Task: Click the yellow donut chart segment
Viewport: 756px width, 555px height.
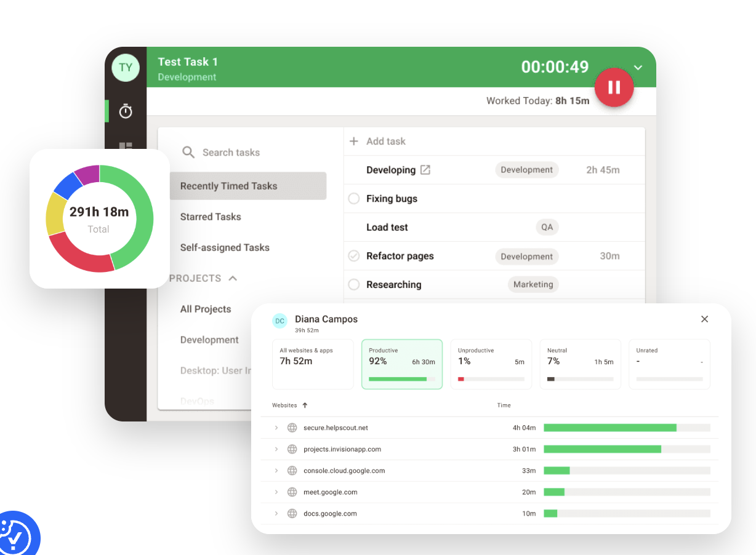Action: click(55, 214)
